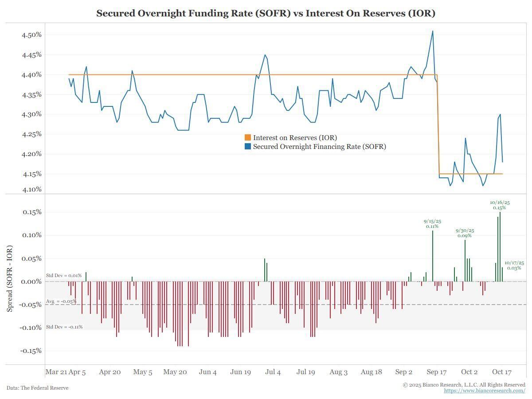Click the Oct 17 x-axis date label
532x399 pixels.
pos(502,372)
